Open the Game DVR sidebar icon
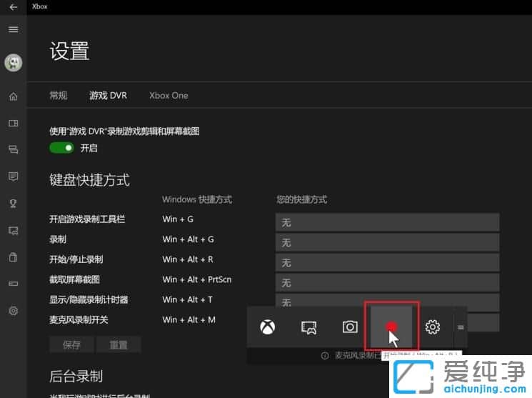This screenshot has height=398, width=532. tap(14, 231)
